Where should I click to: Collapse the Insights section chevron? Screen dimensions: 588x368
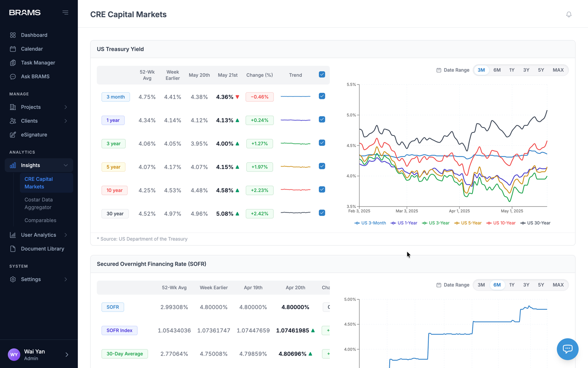coord(66,165)
